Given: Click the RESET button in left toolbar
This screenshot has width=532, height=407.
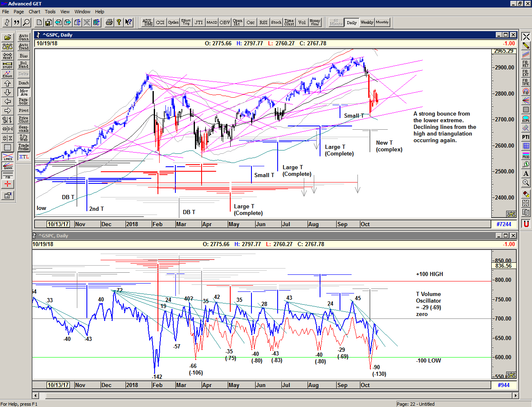Looking at the screenshot, I should point(7,56).
